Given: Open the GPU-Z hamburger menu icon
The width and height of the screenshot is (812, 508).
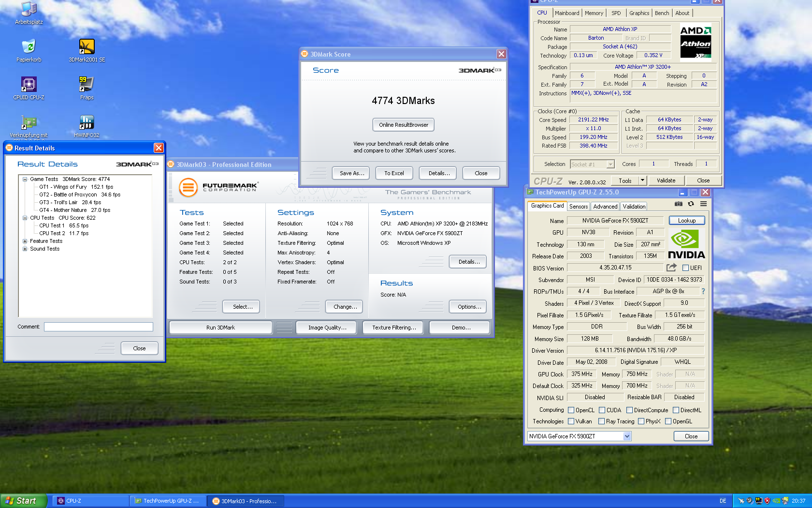Looking at the screenshot, I should pyautogui.click(x=704, y=204).
